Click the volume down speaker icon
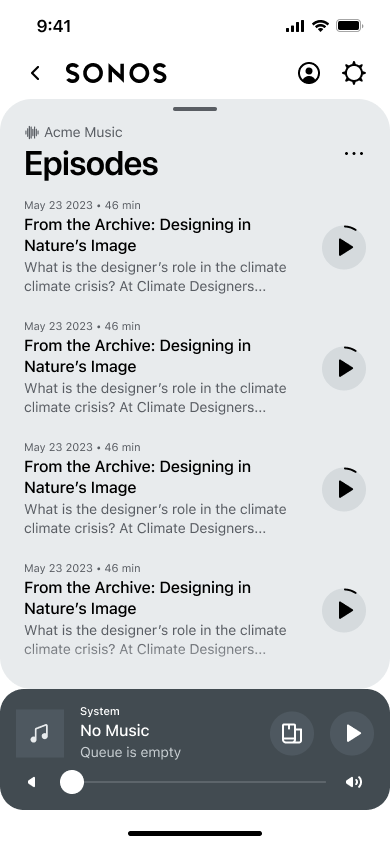 32,782
